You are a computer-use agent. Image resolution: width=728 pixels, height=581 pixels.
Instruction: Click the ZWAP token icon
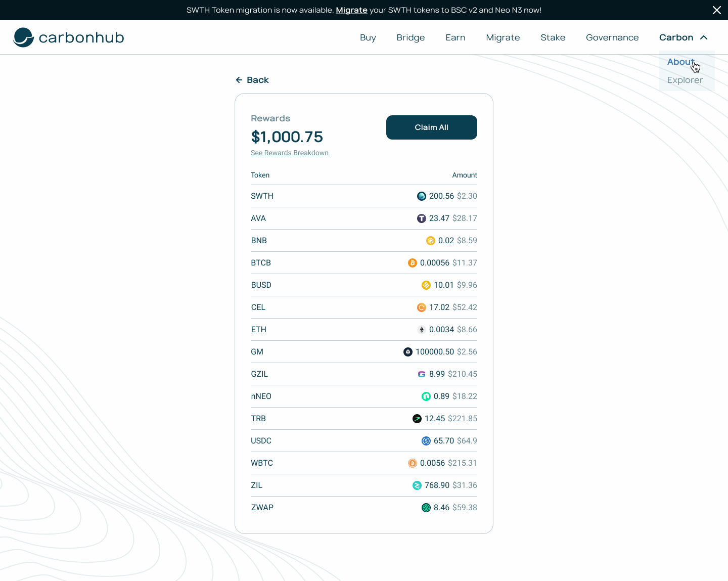point(426,508)
